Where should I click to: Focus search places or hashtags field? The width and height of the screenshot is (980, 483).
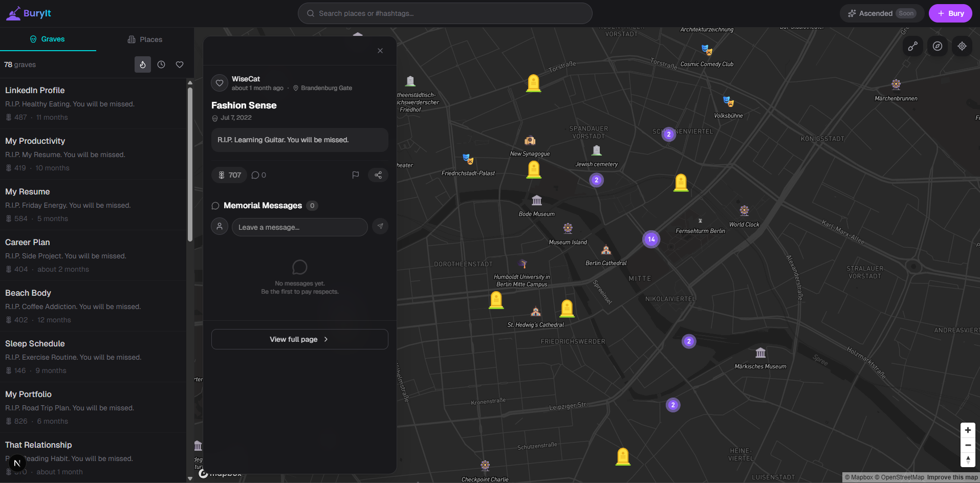445,13
